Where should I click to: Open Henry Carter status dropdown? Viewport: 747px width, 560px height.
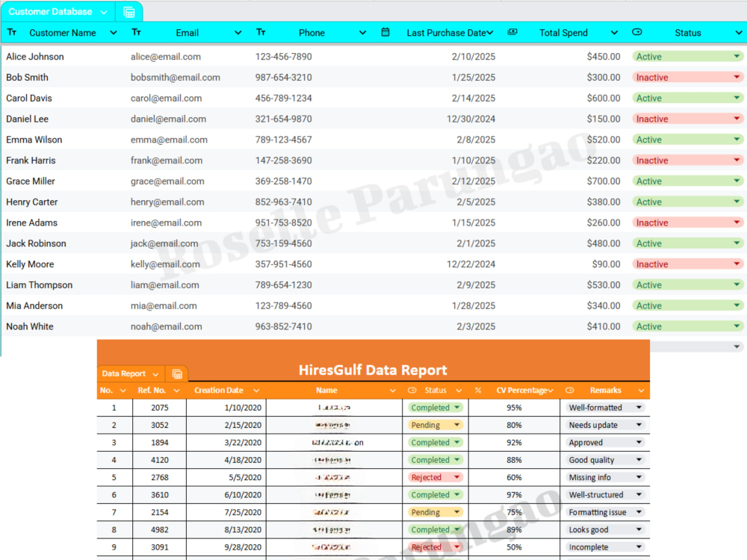(737, 202)
